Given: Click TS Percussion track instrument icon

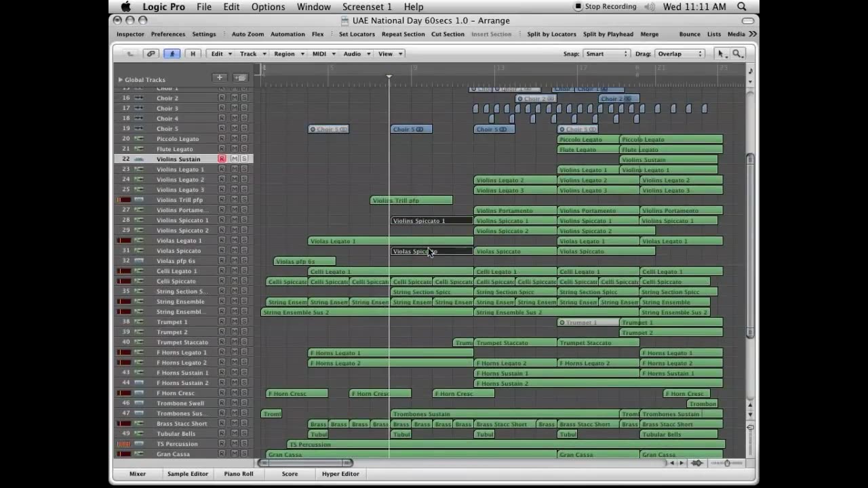Looking at the screenshot, I should click(x=139, y=444).
